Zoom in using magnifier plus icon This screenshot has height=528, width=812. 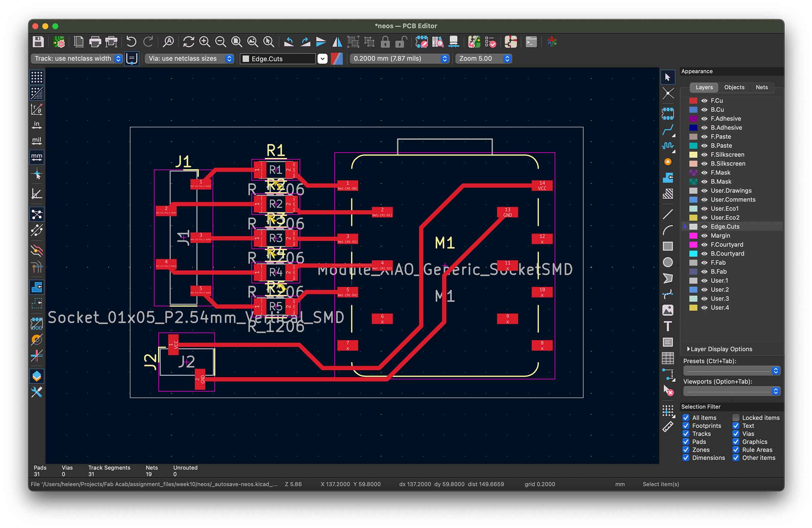tap(205, 42)
